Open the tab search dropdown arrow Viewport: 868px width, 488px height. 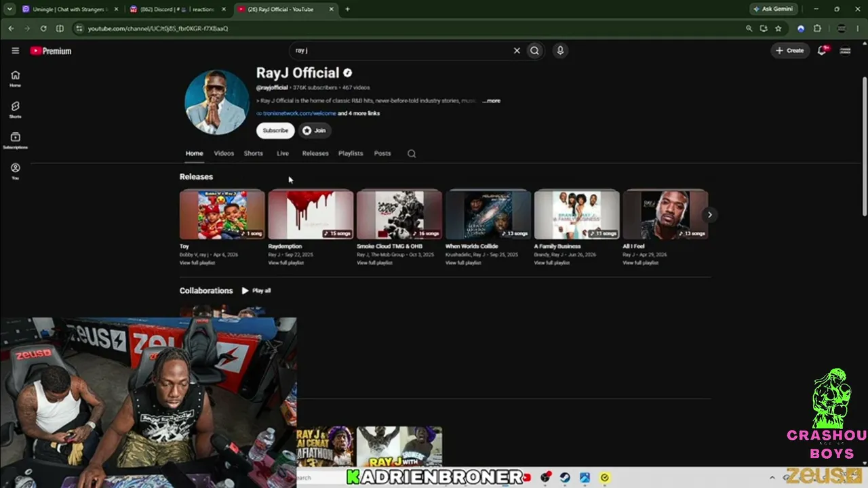pos(11,9)
